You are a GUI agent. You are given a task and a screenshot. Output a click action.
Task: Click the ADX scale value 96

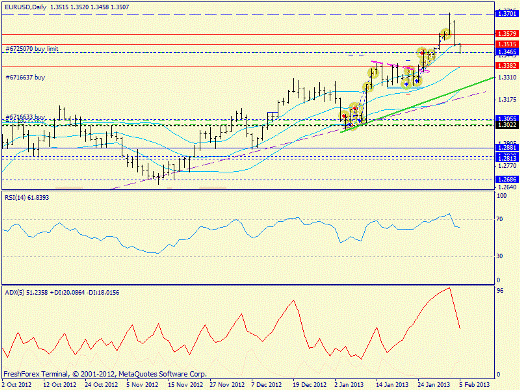click(x=500, y=291)
